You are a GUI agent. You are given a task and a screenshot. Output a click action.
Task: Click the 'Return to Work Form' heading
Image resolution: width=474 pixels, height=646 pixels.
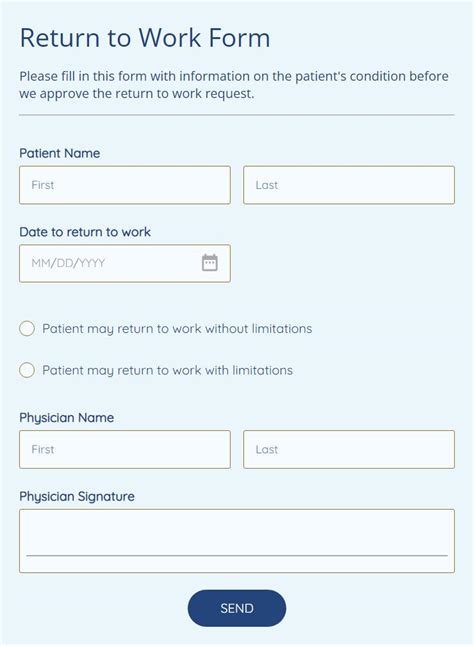(145, 38)
